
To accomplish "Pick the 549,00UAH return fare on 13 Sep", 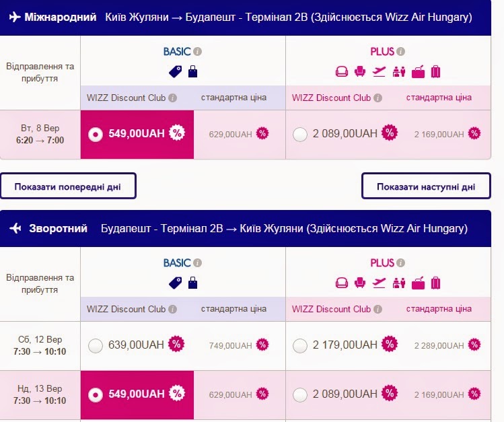I will pos(96,394).
